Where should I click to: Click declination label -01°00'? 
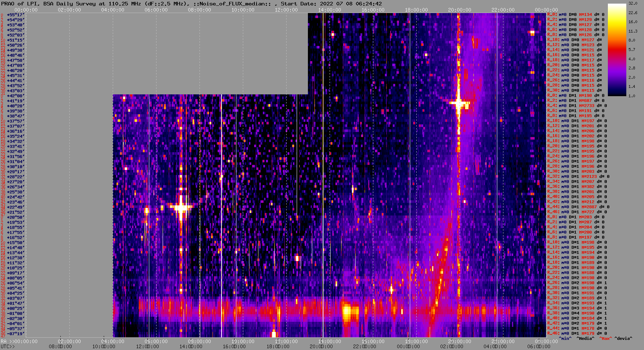coord(15,313)
